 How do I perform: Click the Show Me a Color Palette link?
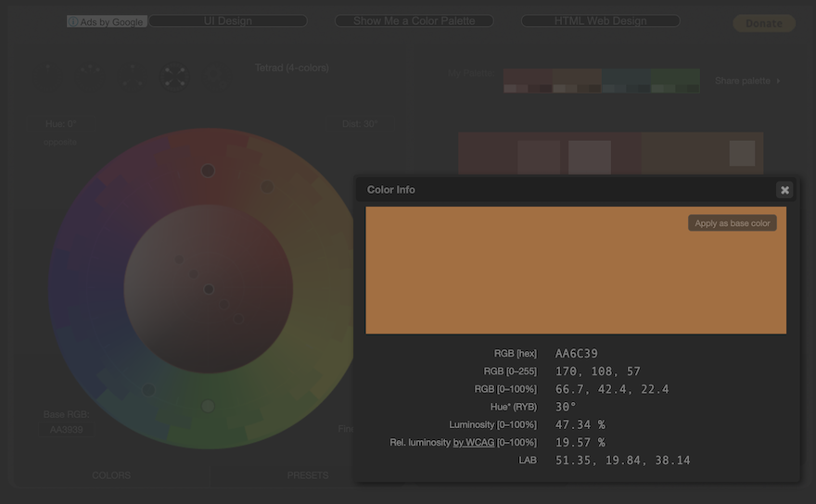click(414, 20)
